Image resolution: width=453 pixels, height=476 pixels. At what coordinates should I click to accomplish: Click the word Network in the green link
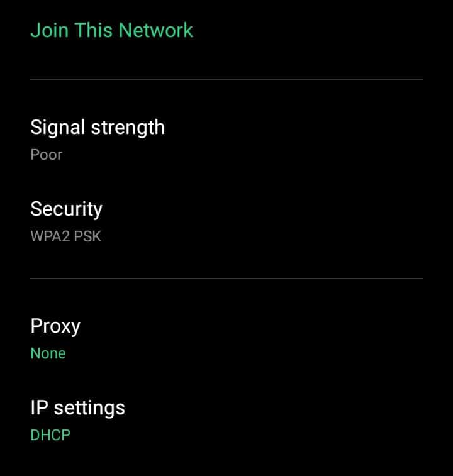(156, 30)
